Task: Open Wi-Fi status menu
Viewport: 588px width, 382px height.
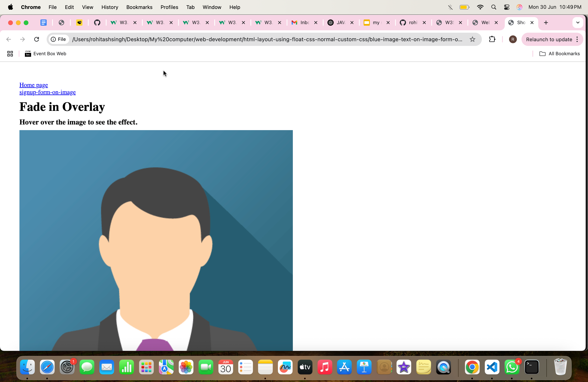Action: 480,7
